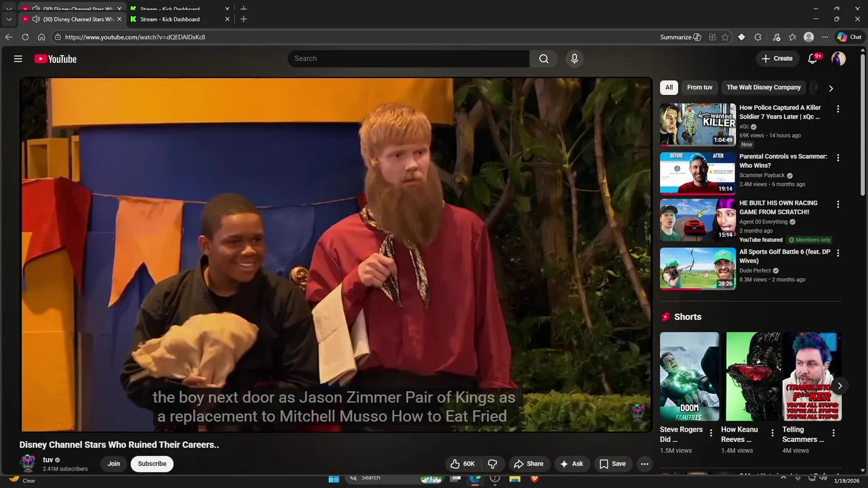Open the Dude Perfect channel name

pyautogui.click(x=755, y=270)
